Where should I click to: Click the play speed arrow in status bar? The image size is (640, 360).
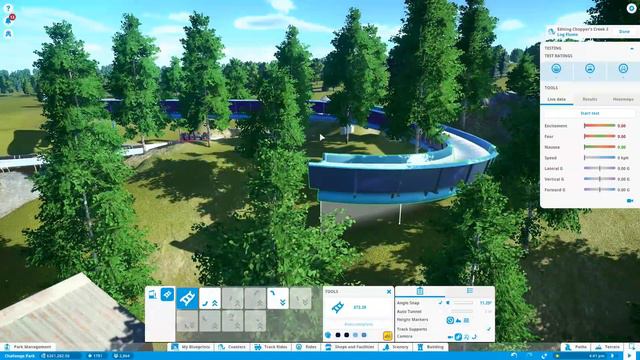(629, 356)
